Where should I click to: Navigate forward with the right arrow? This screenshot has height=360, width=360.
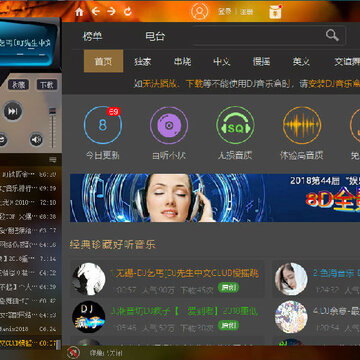111,12
